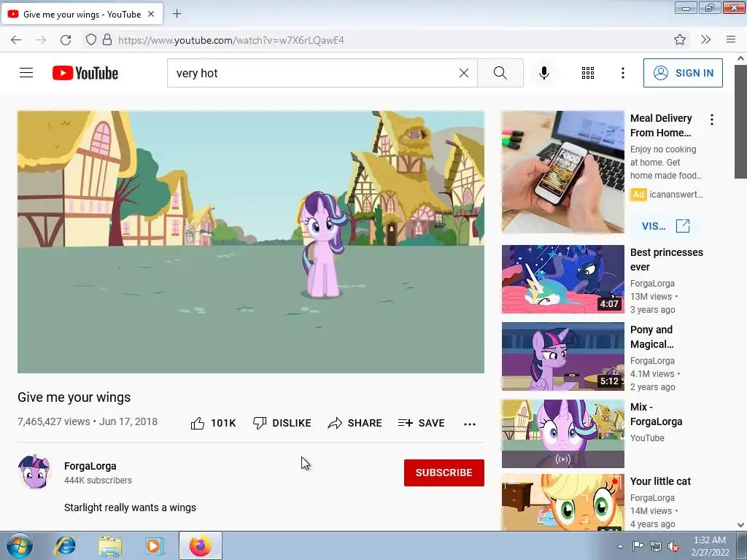
Task: Start voice search with microphone icon
Action: (544, 73)
